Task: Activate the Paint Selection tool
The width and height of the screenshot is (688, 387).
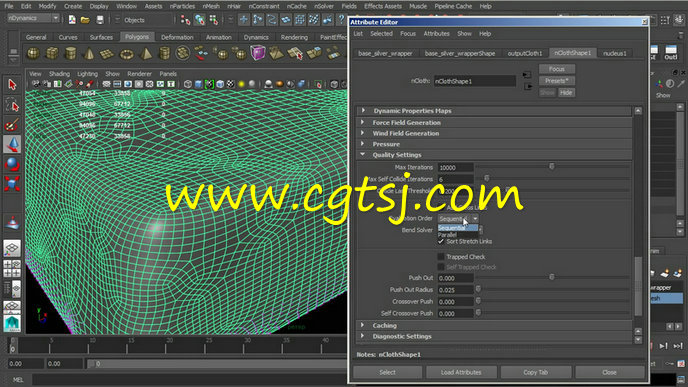Action: 12,125
